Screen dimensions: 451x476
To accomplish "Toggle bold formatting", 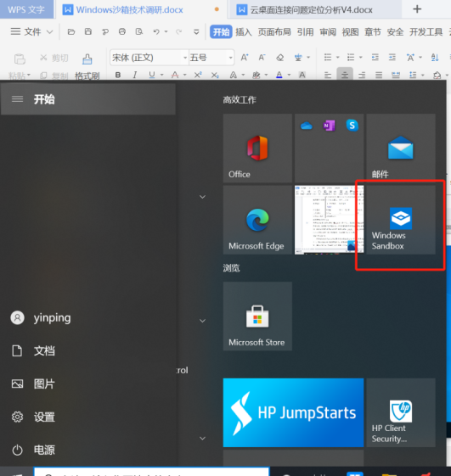I will (x=118, y=75).
